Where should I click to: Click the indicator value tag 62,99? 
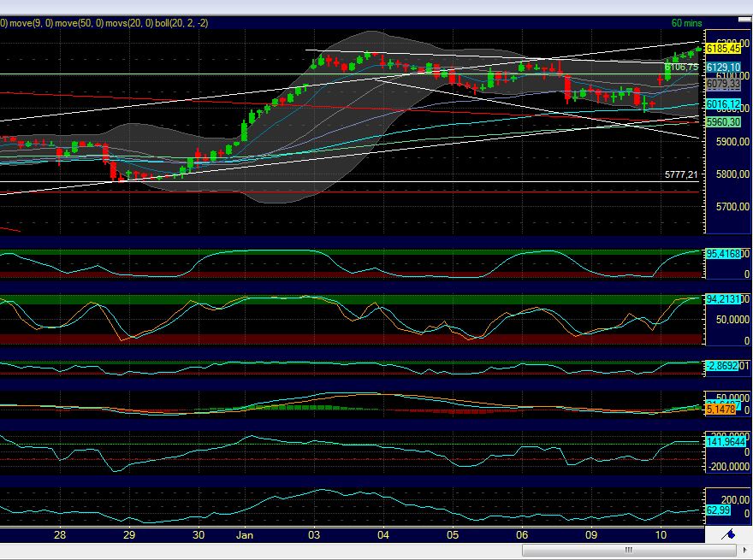pos(719,510)
